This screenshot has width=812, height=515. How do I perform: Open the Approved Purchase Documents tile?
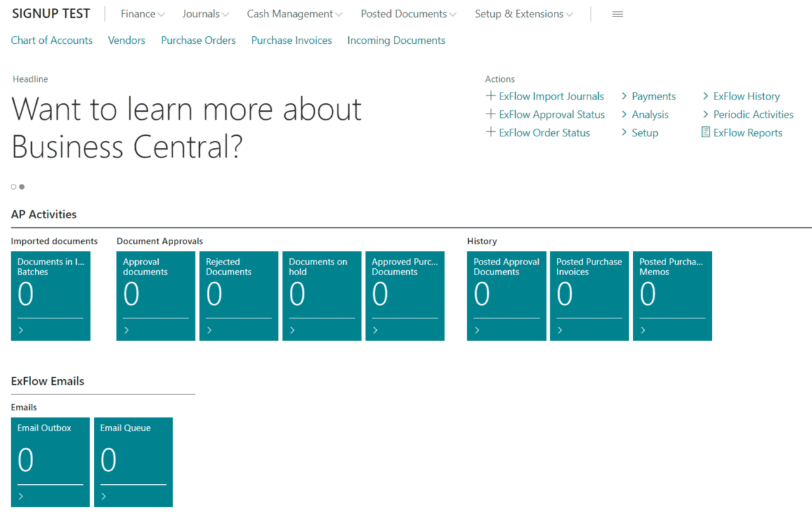405,296
